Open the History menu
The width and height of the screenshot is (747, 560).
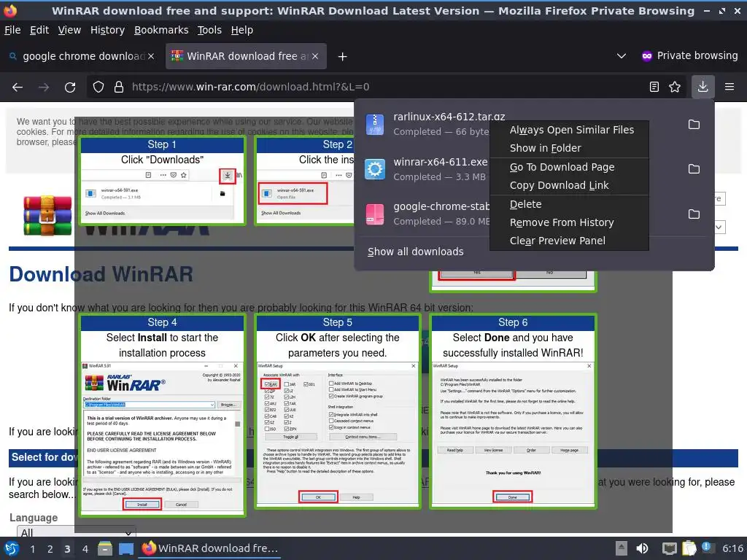click(107, 30)
